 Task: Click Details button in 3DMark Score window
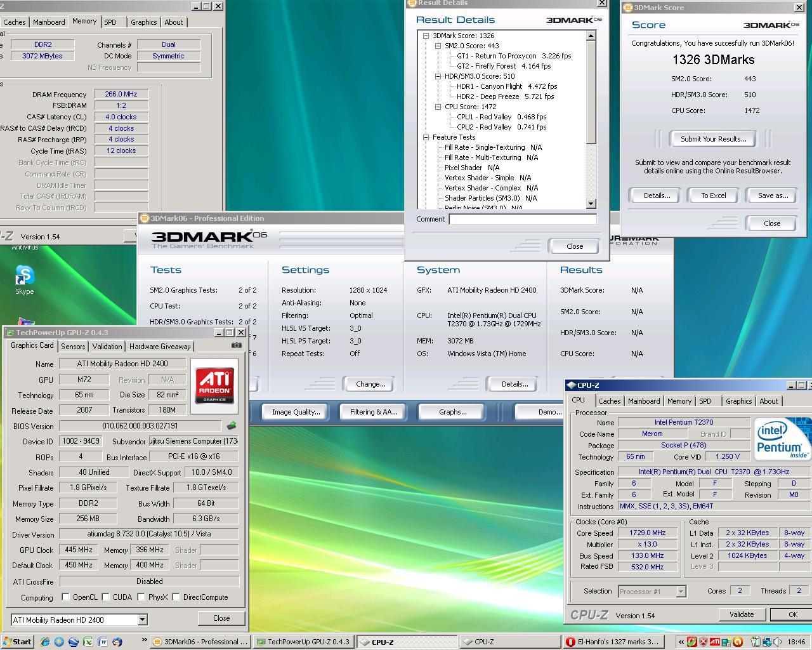657,196
